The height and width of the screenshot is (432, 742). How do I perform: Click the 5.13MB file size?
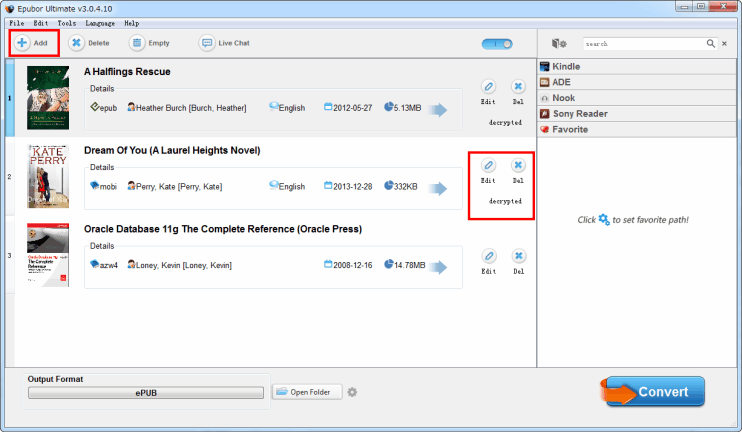[x=407, y=108]
